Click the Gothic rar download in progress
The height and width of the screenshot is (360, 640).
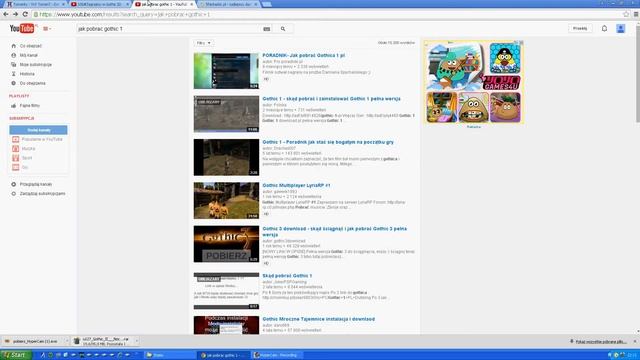tap(102, 341)
